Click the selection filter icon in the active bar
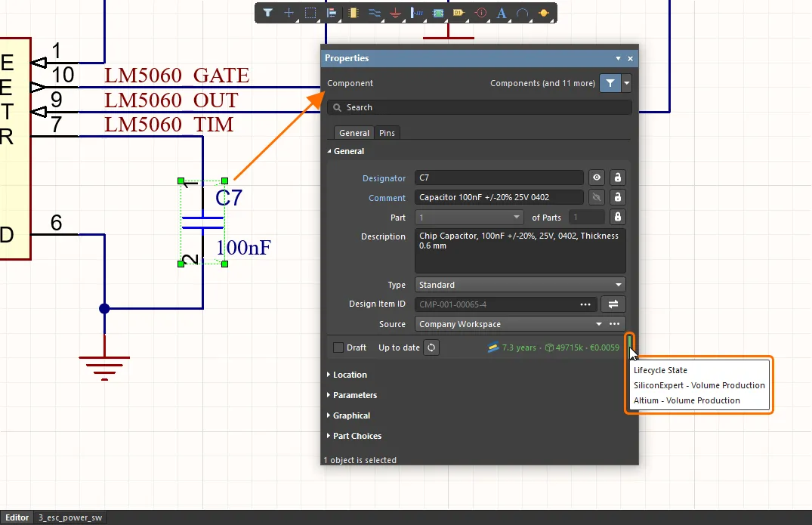The height and width of the screenshot is (525, 812). coord(268,13)
